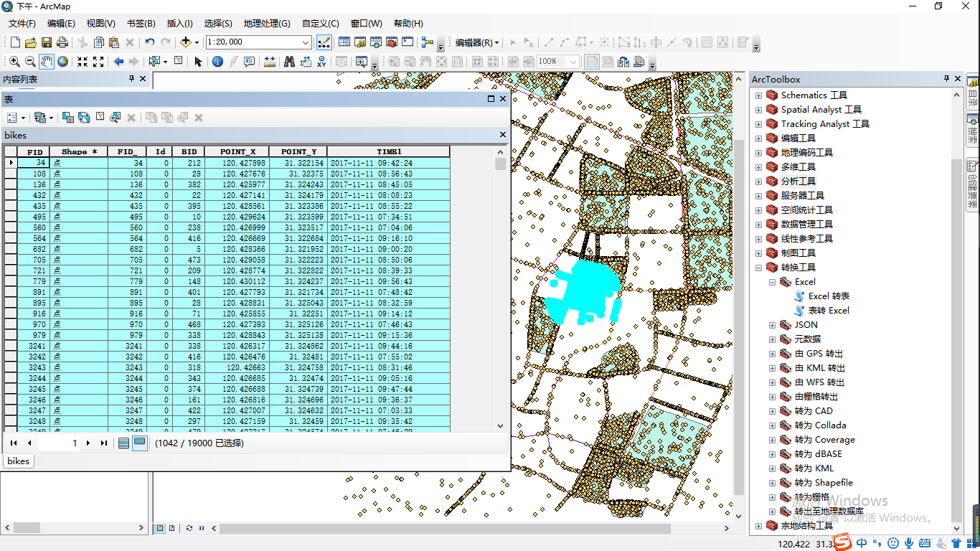Switch selection in the table window
This screenshot has height=551, width=980.
[84, 117]
